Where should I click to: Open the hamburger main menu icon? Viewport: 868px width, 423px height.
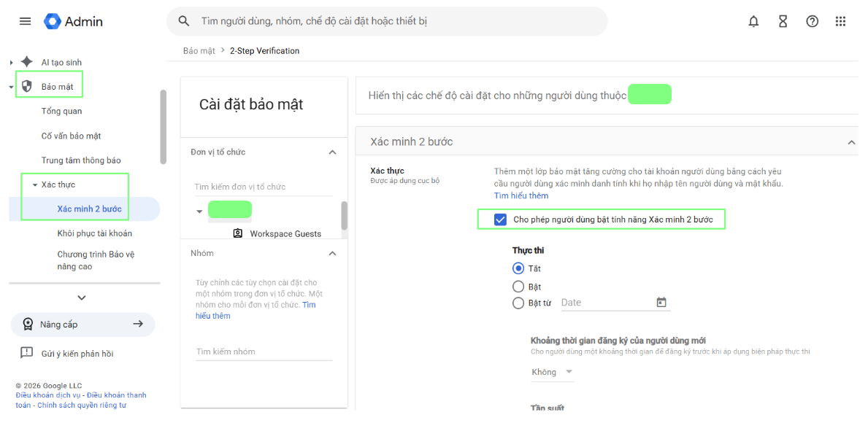pos(25,22)
